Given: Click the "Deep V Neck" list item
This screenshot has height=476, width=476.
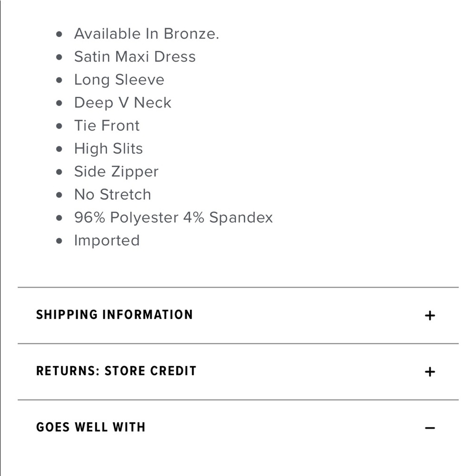Looking at the screenshot, I should tap(123, 103).
